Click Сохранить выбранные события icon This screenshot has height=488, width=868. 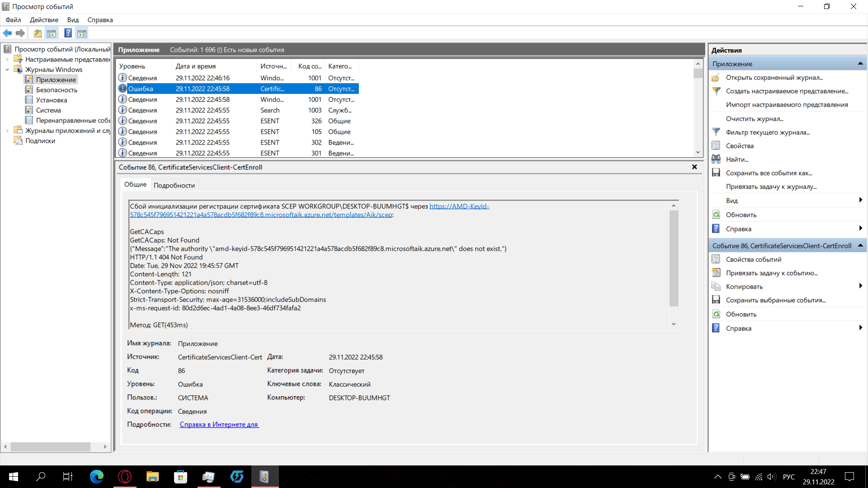click(716, 300)
